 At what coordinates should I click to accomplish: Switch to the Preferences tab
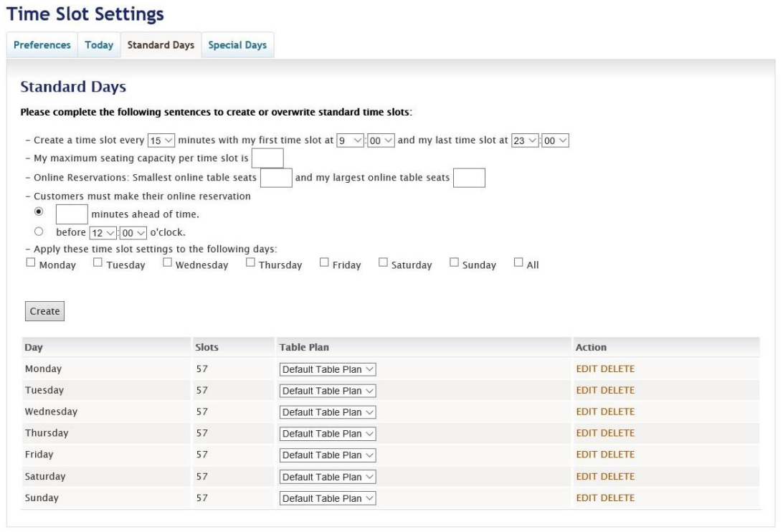44,45
